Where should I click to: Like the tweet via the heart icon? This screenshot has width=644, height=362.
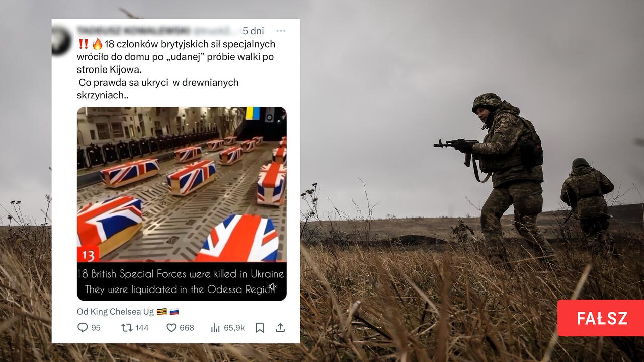(x=171, y=328)
